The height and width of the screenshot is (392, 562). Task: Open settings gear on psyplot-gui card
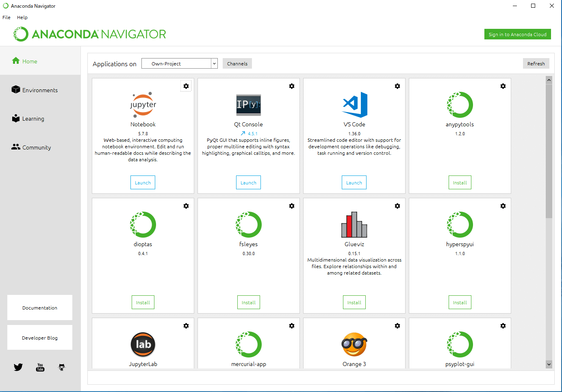point(503,326)
